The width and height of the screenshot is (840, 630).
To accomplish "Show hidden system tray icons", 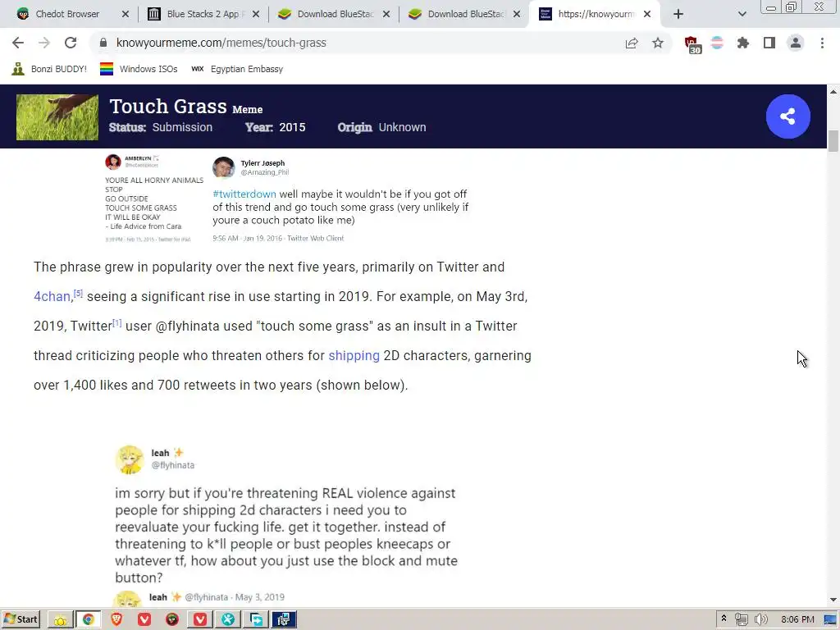I will pos(724,619).
